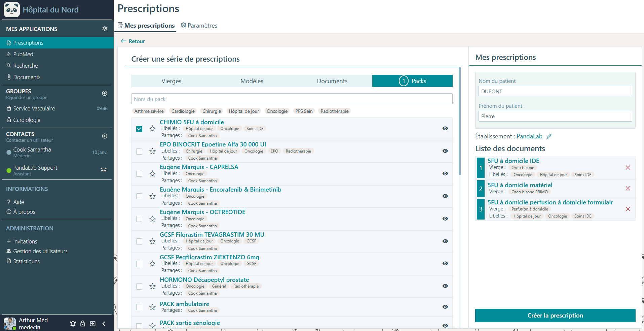Check the HORMONO Décapeptyl prostate checkbox

[x=139, y=287]
